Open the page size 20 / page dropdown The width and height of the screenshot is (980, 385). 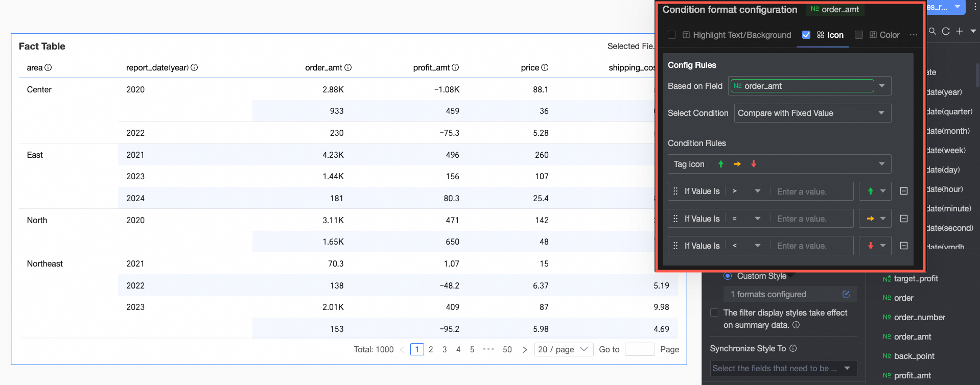click(x=564, y=349)
